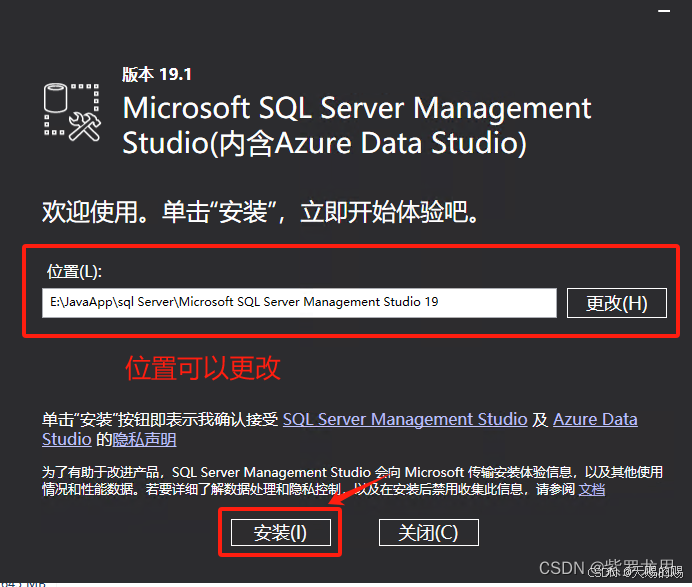Open the privacy statement (隐私声明) link
The height and width of the screenshot is (587, 692).
(144, 440)
